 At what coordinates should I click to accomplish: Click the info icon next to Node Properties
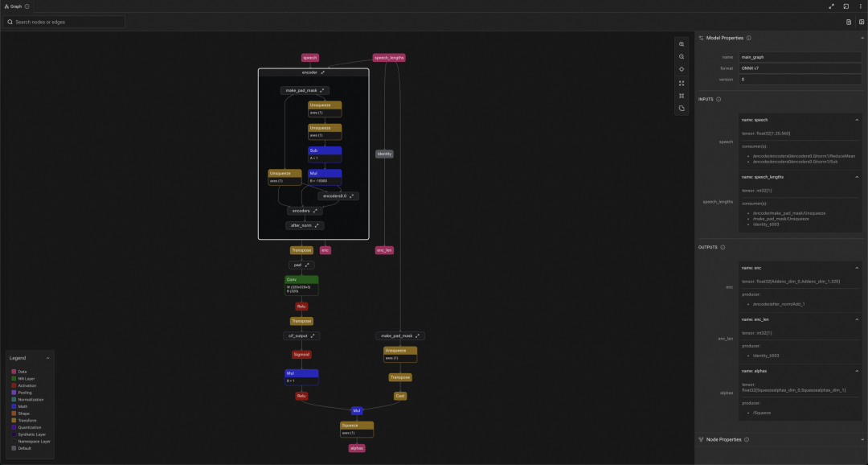(x=747, y=440)
